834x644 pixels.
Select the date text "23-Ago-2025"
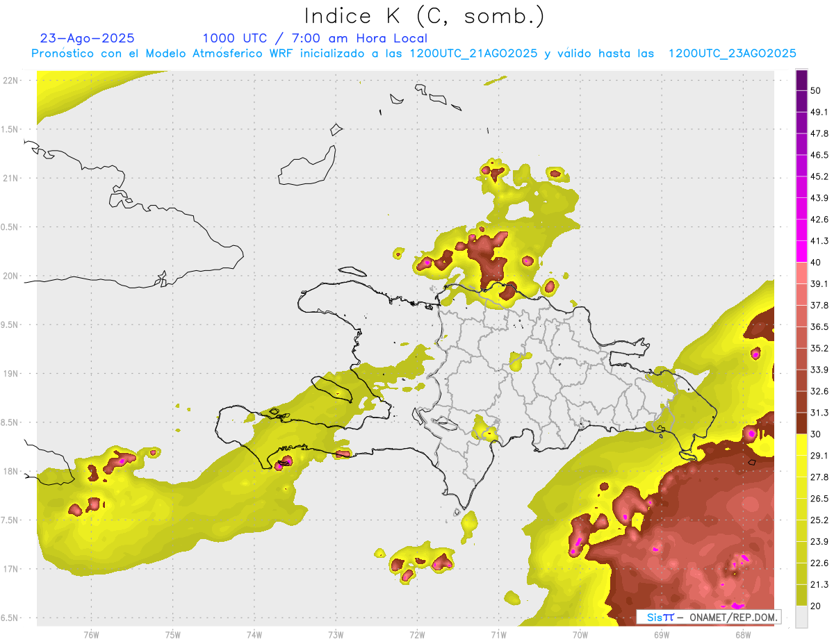(x=88, y=38)
